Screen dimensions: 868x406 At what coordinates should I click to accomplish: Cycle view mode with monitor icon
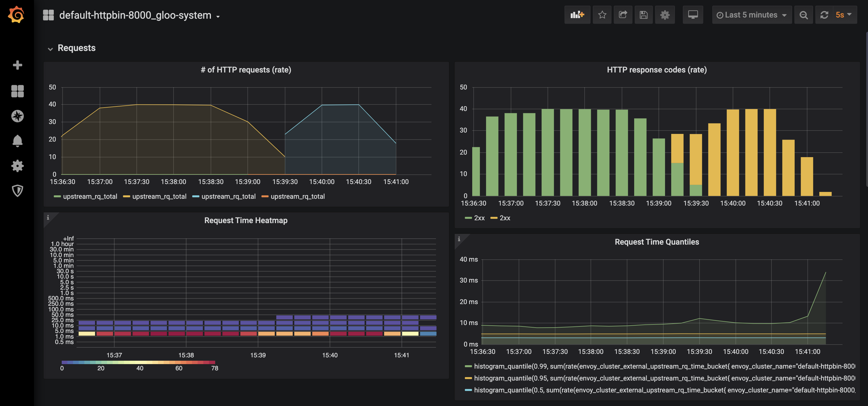coord(693,15)
